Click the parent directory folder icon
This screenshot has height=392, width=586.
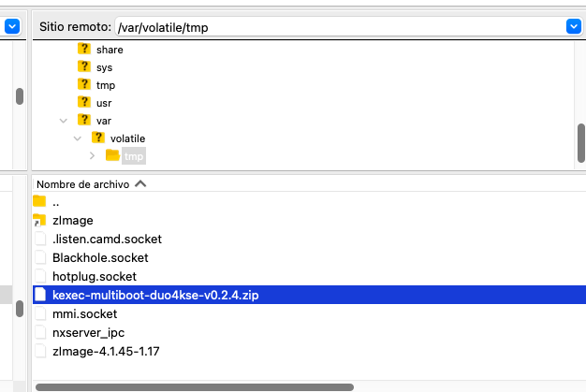39,201
